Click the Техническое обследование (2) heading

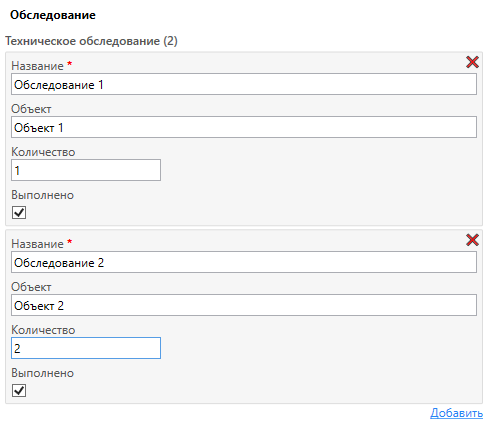[91, 41]
